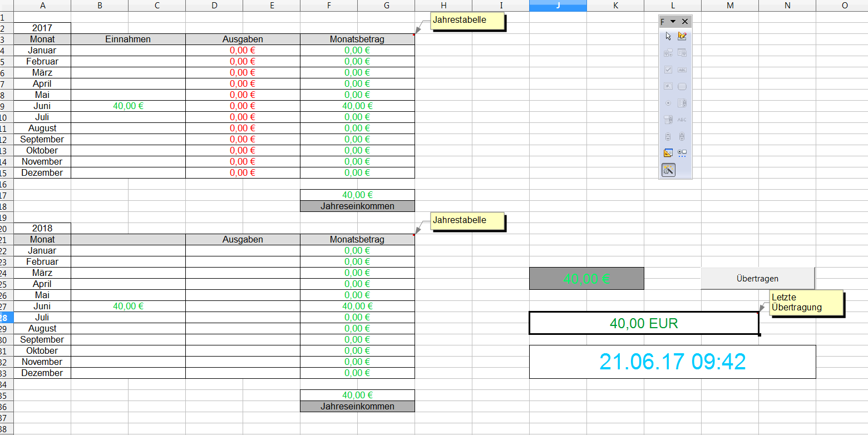
Task: Open the Form Controls toolbar dropdown arrow
Action: coord(673,21)
